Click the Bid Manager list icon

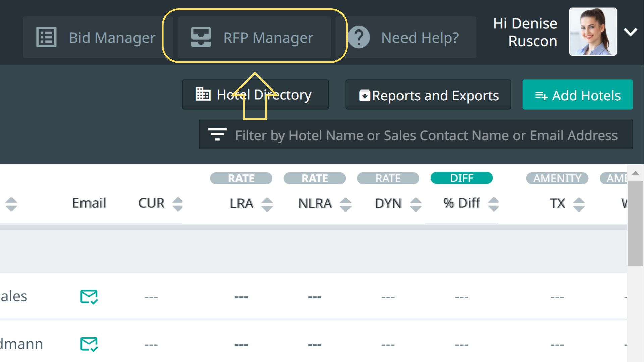coord(46,37)
